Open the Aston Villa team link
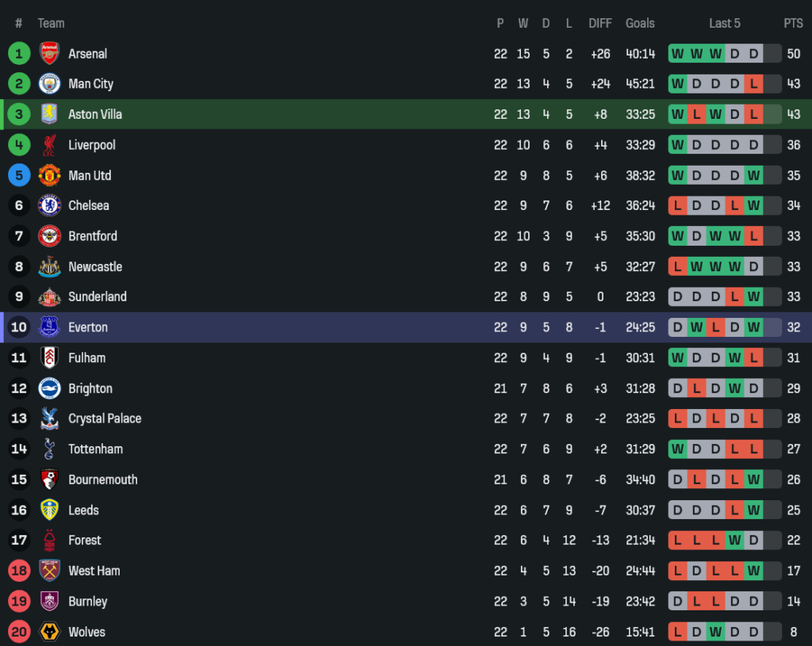 [x=95, y=115]
